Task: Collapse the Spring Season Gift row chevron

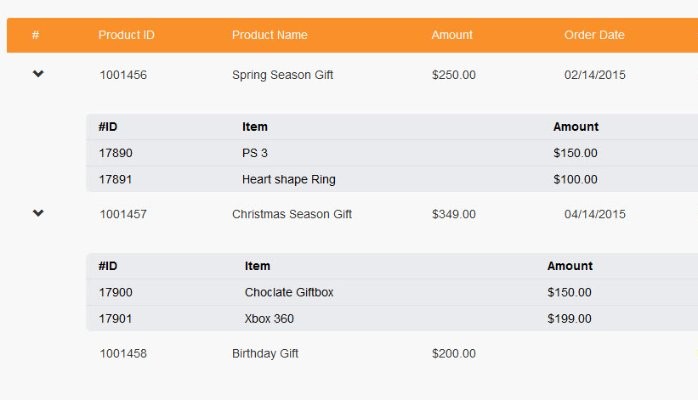Action: pyautogui.click(x=38, y=74)
